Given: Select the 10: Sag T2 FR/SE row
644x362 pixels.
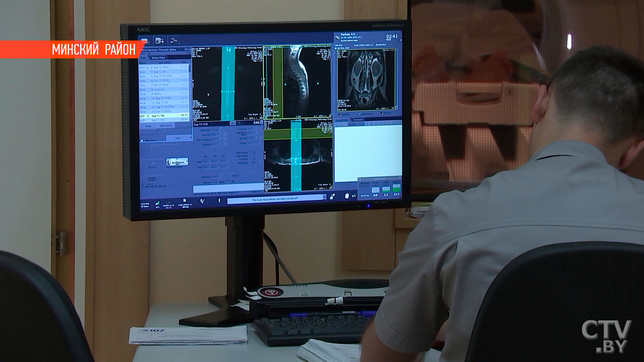Looking at the screenshot, I should click(164, 98).
